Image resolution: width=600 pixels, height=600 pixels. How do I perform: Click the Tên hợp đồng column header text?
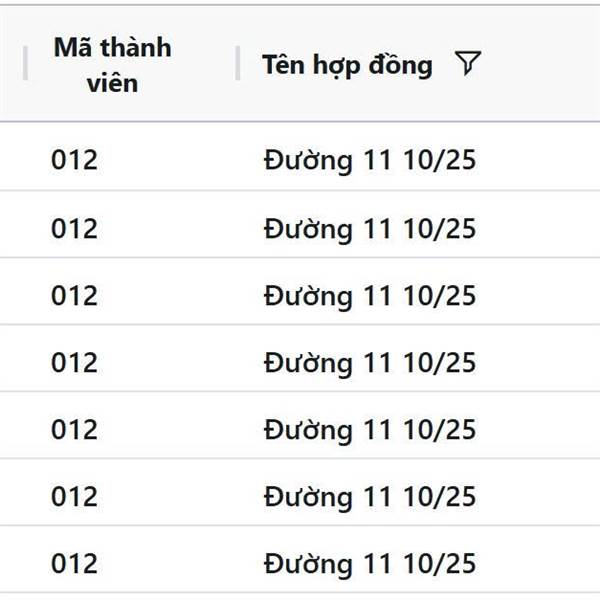point(347,65)
